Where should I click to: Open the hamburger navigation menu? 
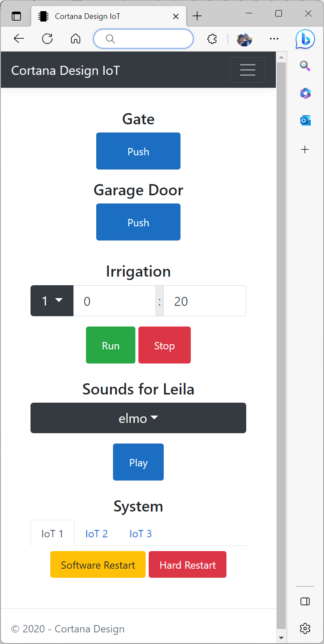coord(248,70)
